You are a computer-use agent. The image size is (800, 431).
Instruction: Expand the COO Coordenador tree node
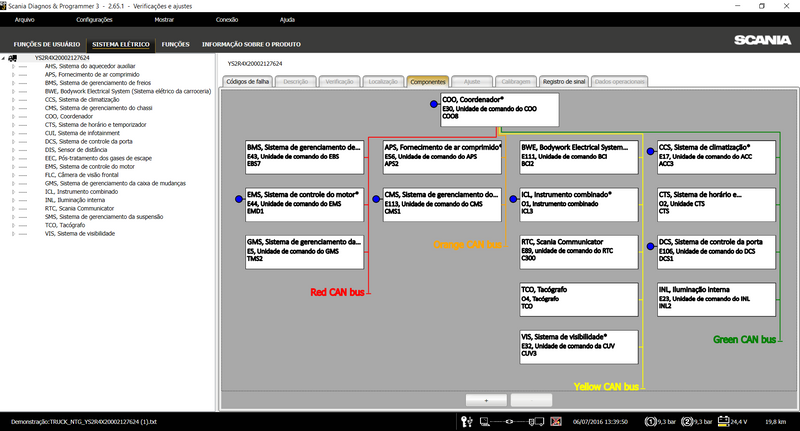click(13, 116)
